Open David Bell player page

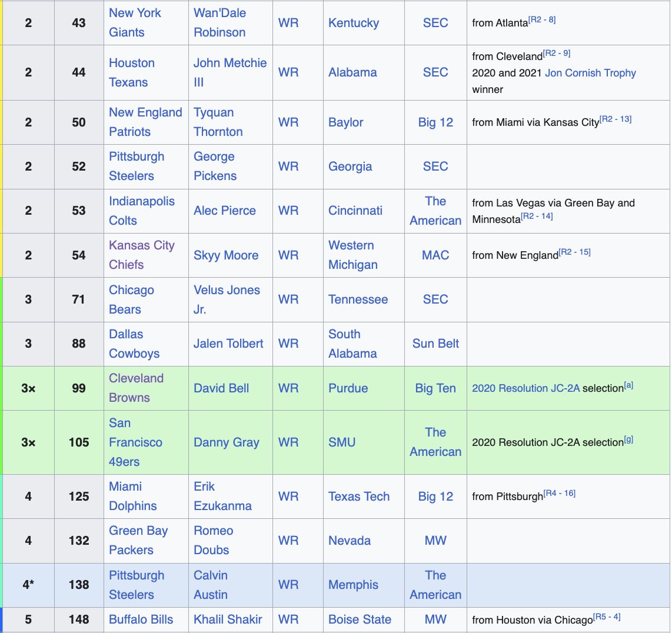[x=221, y=388]
